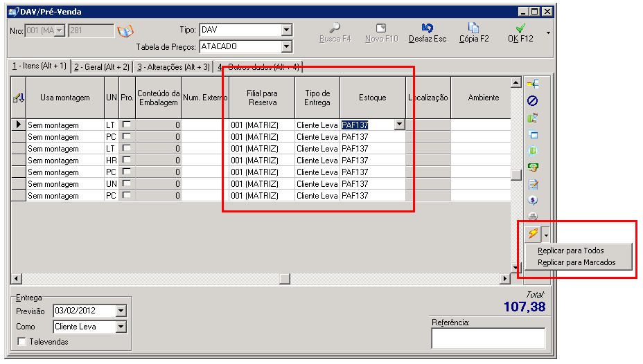Expand the arrow beside the lightning icon

tap(546, 235)
